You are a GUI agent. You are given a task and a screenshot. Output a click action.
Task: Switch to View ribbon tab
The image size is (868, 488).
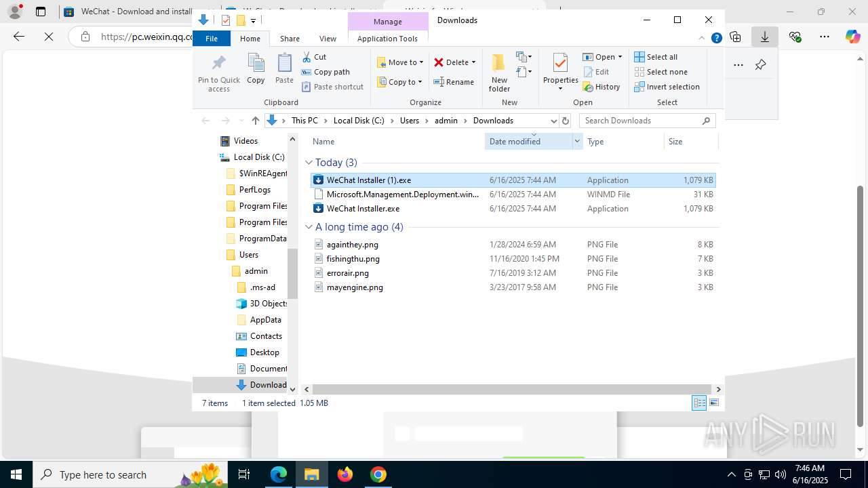[328, 39]
